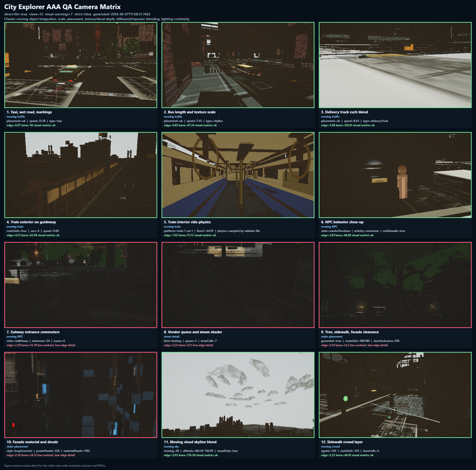Open the Taxi wet road thumbnail
The height and width of the screenshot is (470, 476).
click(81, 65)
